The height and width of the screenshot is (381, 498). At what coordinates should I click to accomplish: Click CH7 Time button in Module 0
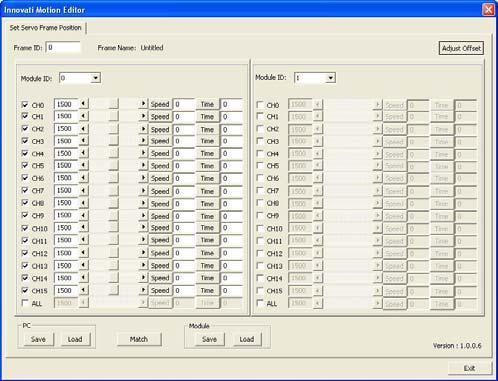click(x=207, y=191)
